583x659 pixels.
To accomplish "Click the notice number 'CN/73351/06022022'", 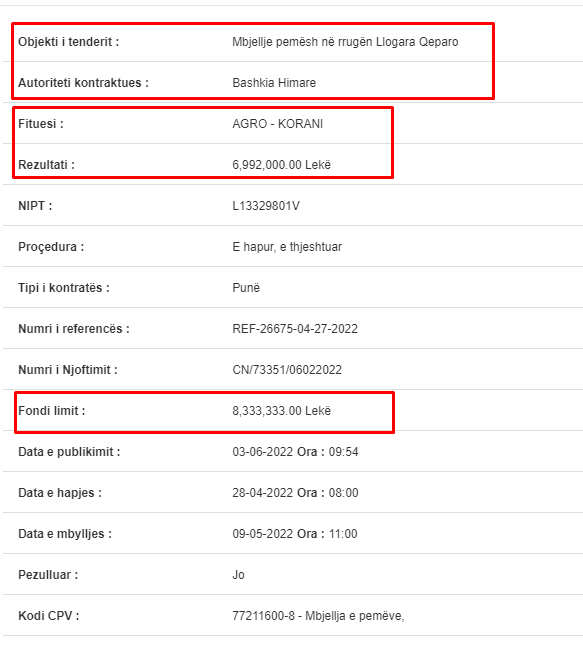I will 287,370.
